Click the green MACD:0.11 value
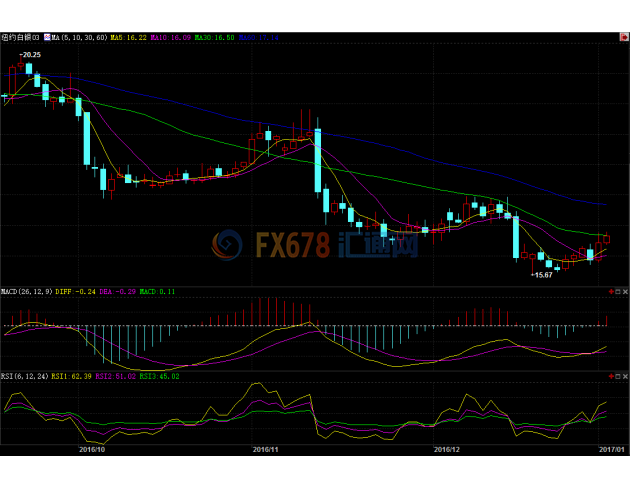The height and width of the screenshot is (490, 630). click(158, 292)
